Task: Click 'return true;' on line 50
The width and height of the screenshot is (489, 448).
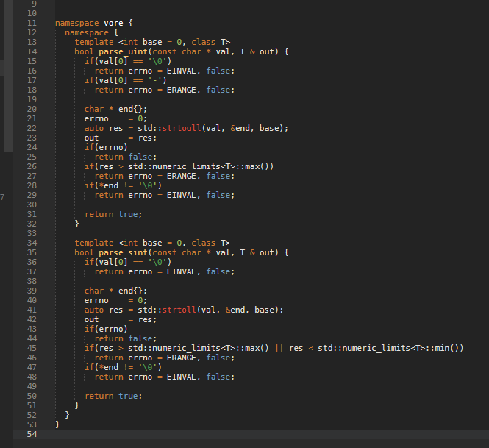Action: coord(113,396)
